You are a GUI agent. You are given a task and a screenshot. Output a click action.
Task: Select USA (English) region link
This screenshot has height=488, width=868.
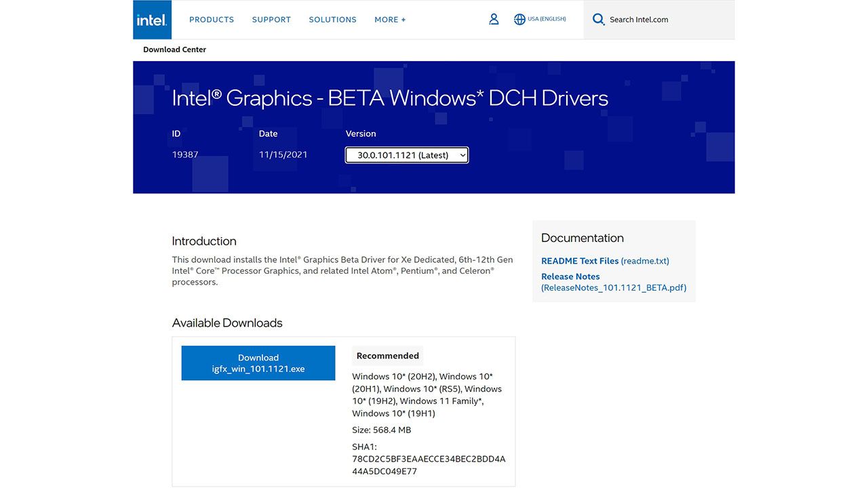tap(547, 19)
